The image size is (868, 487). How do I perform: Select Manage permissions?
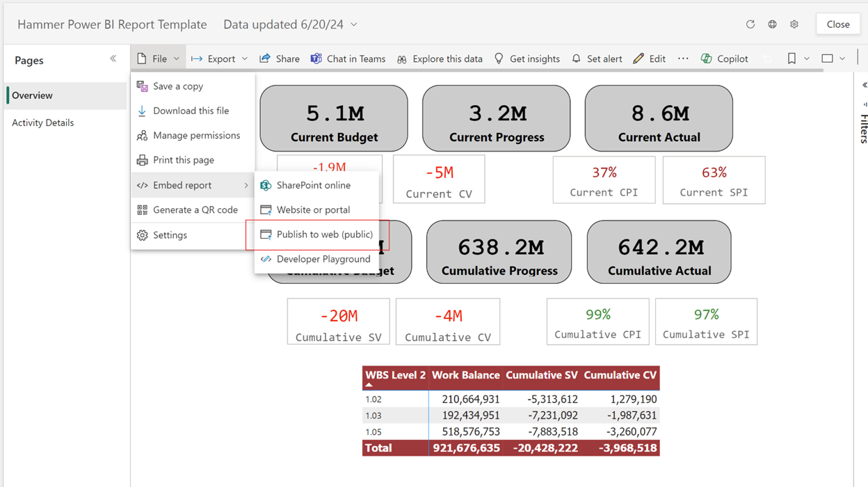click(x=193, y=136)
